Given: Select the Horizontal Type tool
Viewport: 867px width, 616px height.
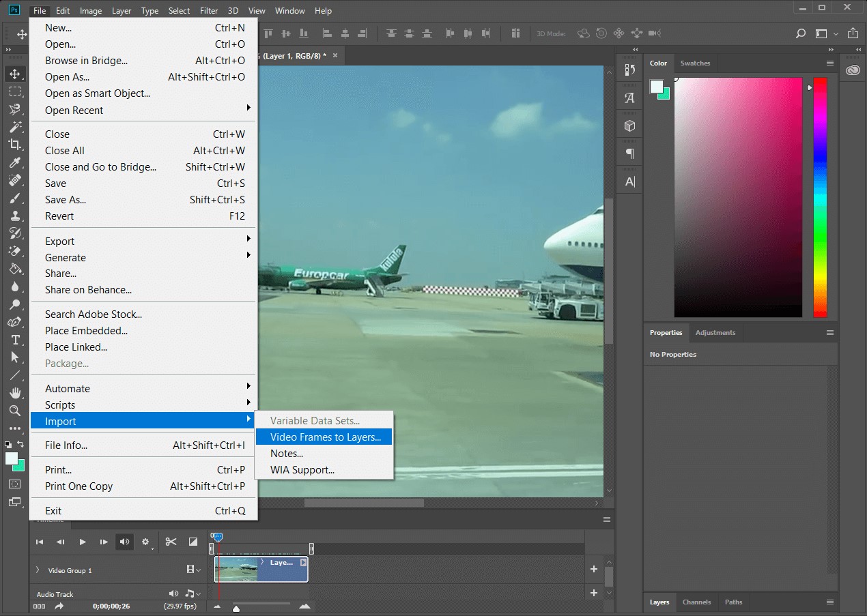Looking at the screenshot, I should coord(14,340).
